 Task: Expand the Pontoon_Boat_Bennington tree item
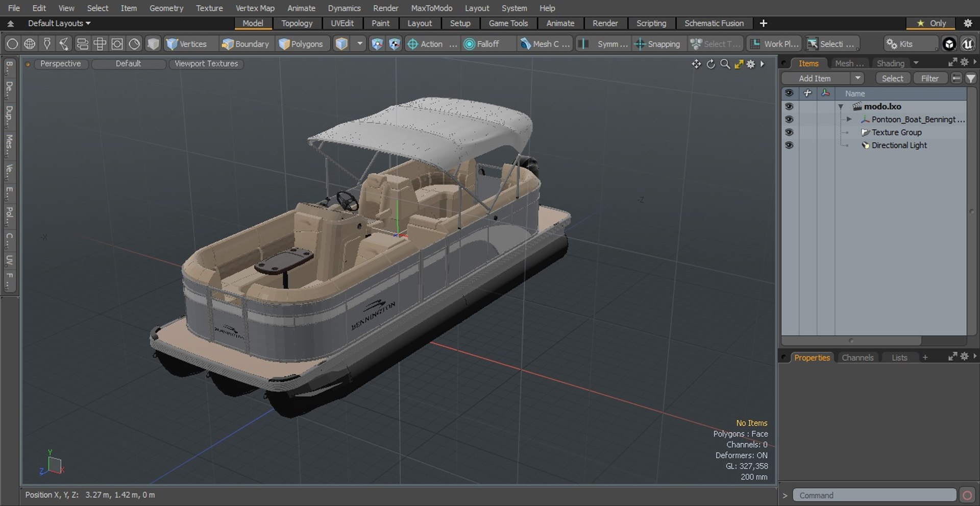click(x=849, y=119)
